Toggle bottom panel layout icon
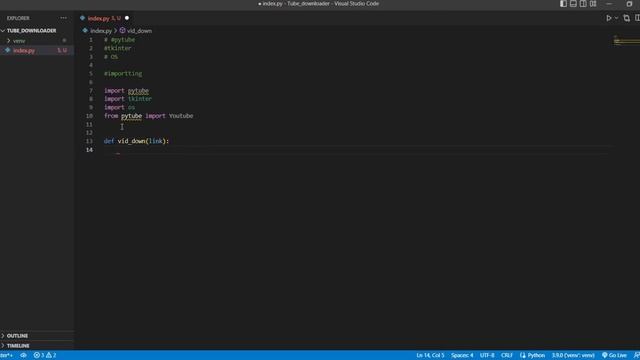 (x=573, y=4)
